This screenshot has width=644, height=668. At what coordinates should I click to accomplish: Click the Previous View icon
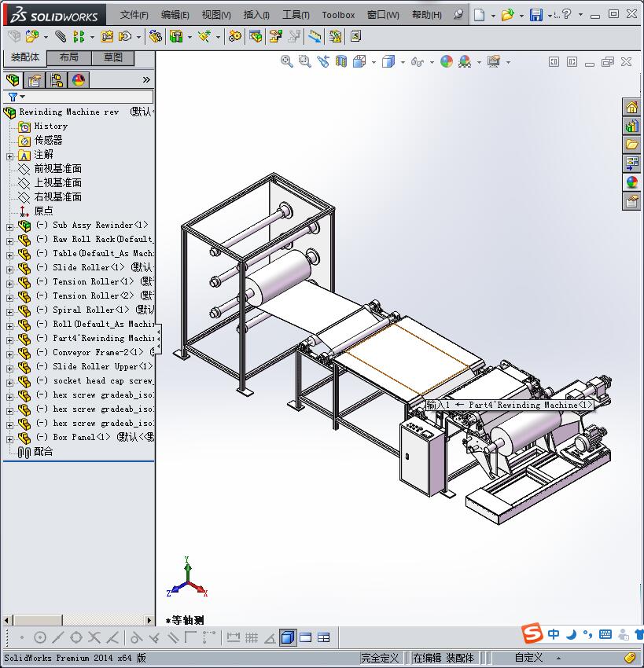(323, 62)
